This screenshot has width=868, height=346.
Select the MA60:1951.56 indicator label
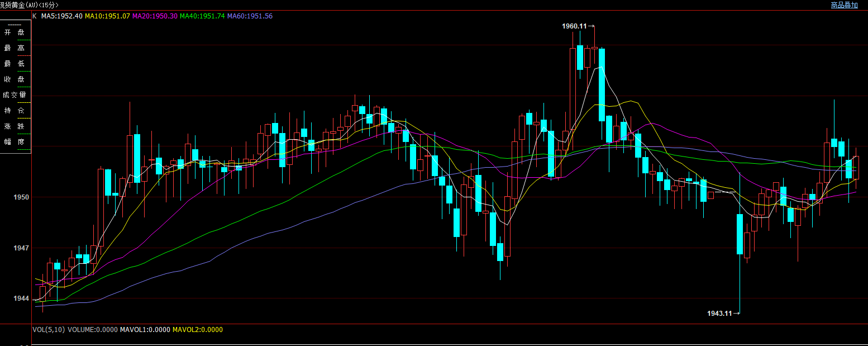coord(250,16)
